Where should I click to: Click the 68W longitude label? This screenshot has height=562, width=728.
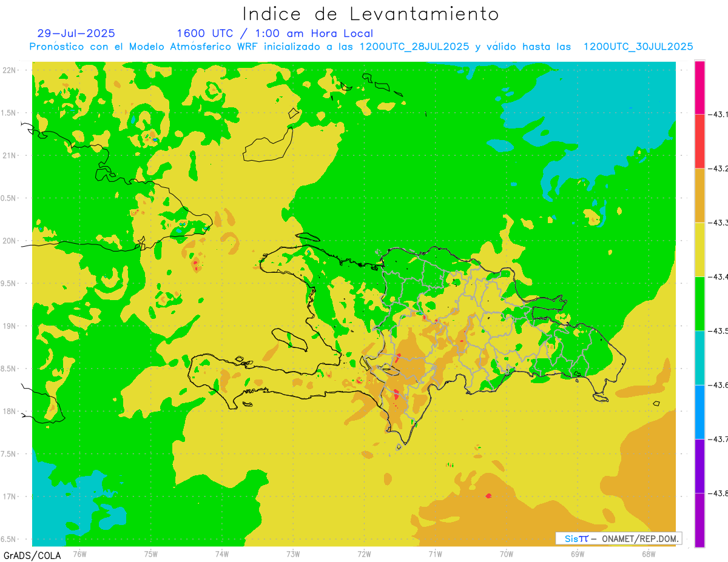(649, 554)
